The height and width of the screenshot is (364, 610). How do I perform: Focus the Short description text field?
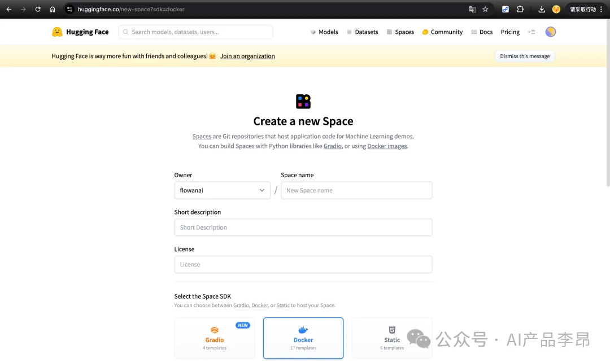click(303, 227)
